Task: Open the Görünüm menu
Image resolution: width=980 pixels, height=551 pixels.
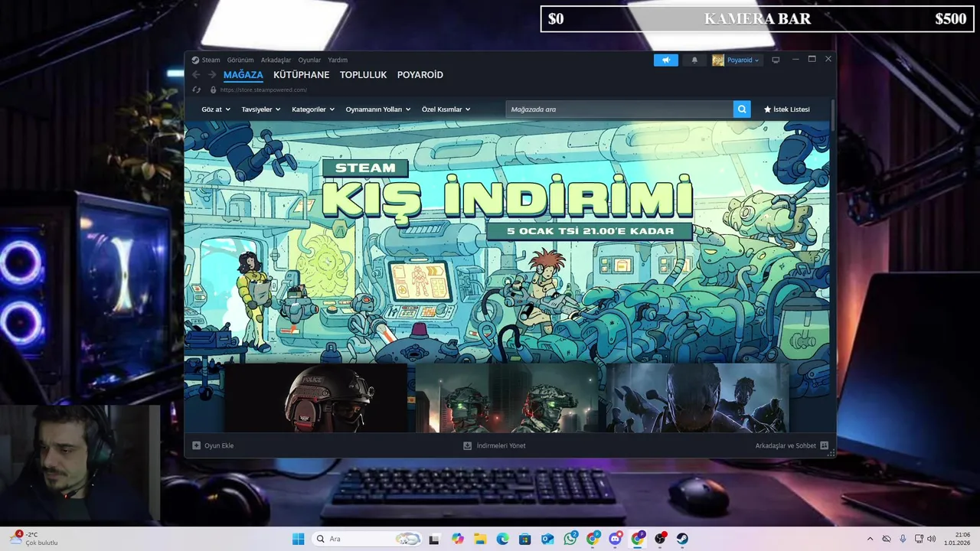Action: (x=240, y=60)
